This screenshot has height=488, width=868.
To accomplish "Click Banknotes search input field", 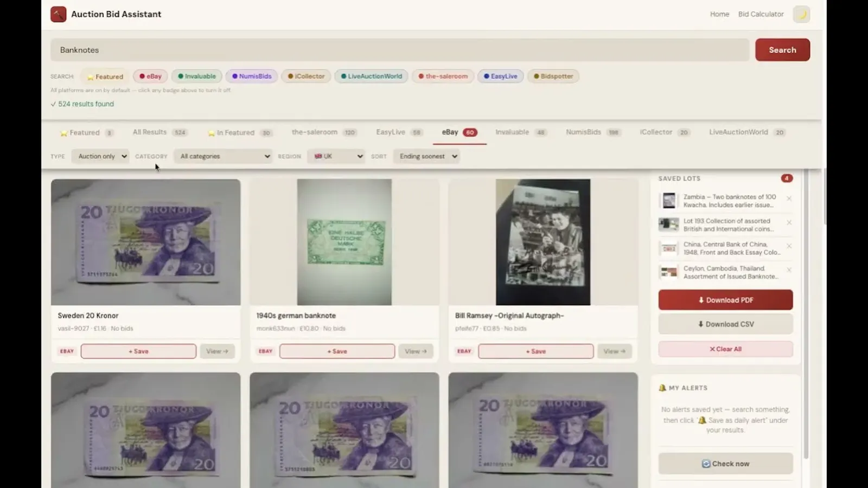I will tap(400, 50).
